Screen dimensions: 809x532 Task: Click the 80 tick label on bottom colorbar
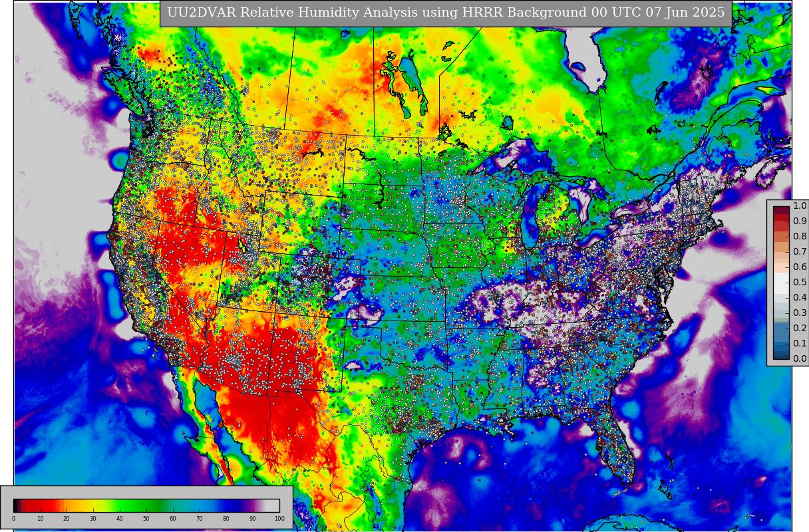(x=226, y=519)
